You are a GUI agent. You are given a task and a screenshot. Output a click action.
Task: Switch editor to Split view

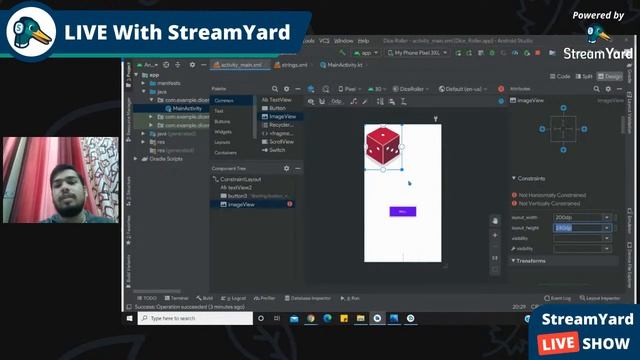[x=584, y=76]
